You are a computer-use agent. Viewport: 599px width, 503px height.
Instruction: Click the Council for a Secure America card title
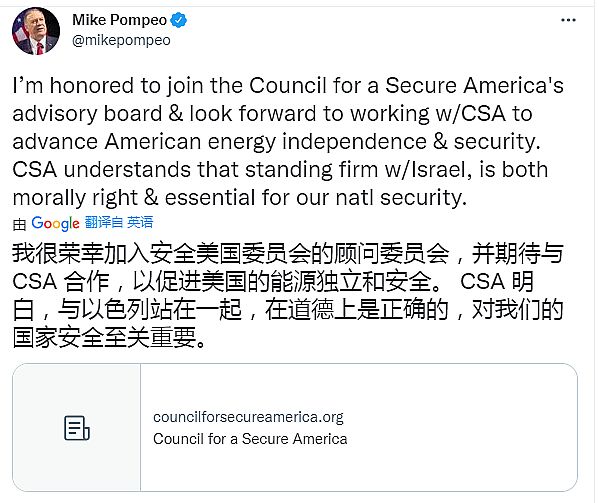pyautogui.click(x=250, y=439)
